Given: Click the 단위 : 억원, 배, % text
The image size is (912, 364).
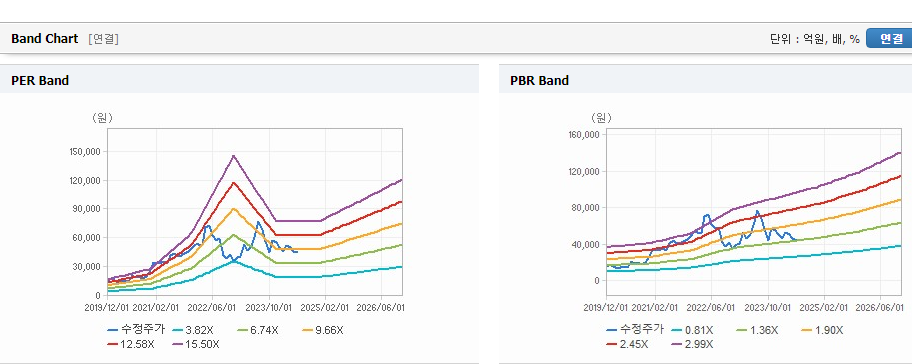Looking at the screenshot, I should click(x=814, y=39).
